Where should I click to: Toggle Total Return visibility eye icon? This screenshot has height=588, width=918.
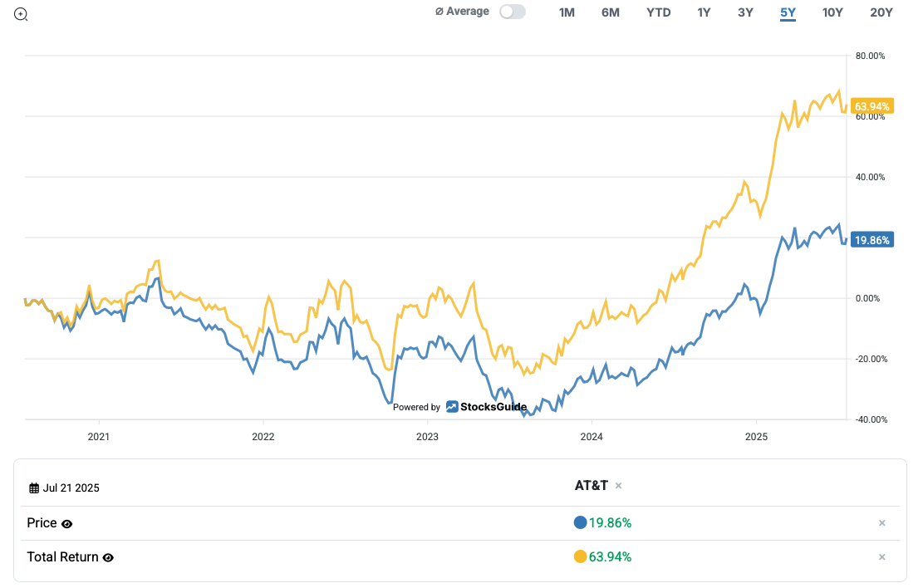point(108,558)
